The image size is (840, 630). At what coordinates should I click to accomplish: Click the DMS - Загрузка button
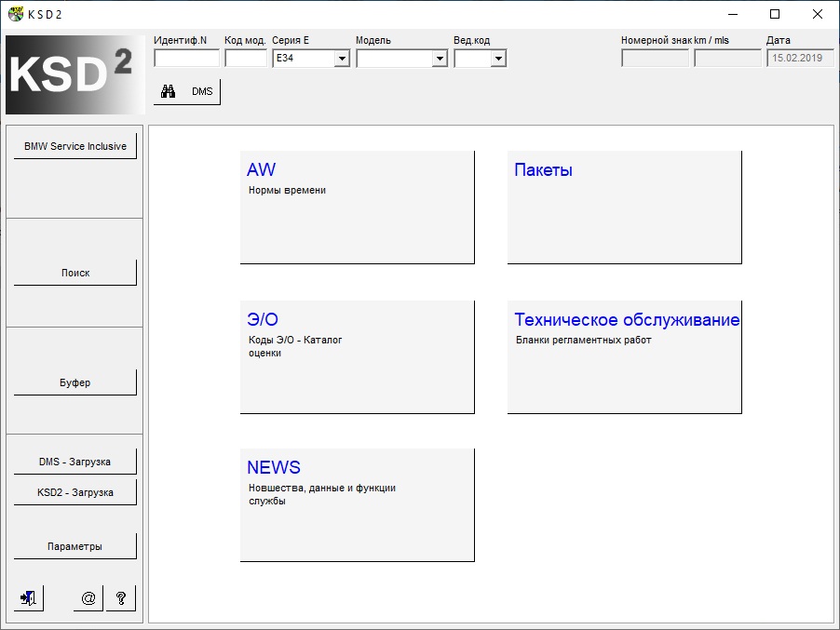coord(75,462)
